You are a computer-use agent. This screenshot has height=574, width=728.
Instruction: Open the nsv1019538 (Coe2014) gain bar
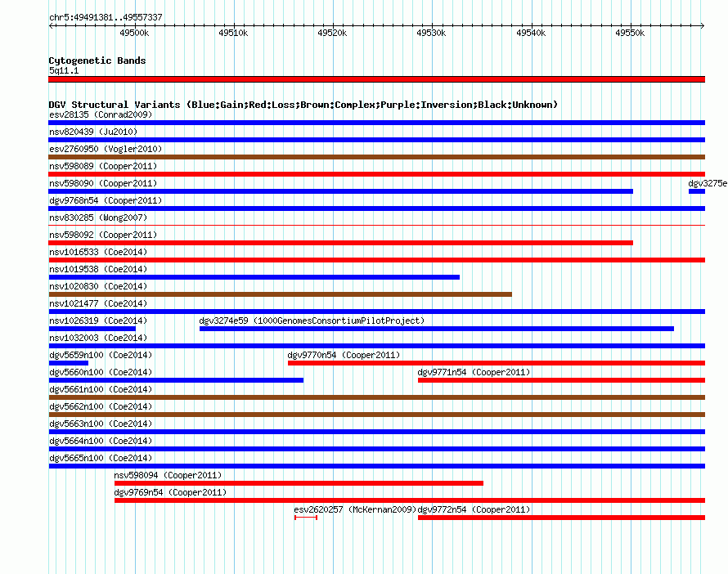(x=254, y=277)
